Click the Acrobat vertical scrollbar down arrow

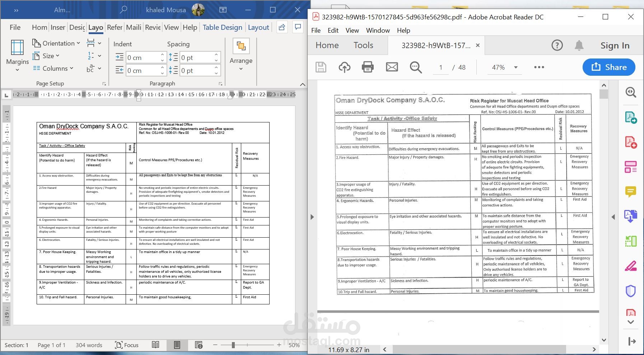(x=604, y=340)
